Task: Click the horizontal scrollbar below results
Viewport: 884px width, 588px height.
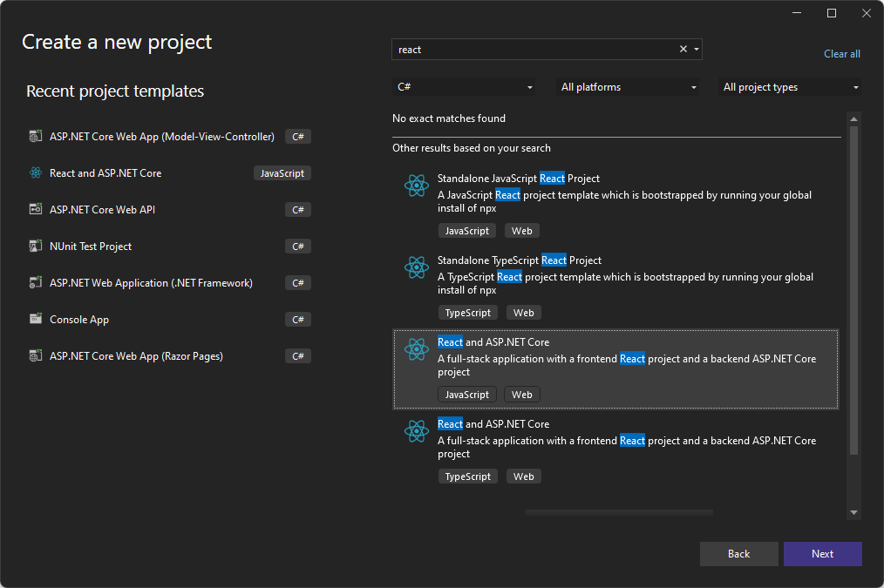Action: click(x=618, y=512)
